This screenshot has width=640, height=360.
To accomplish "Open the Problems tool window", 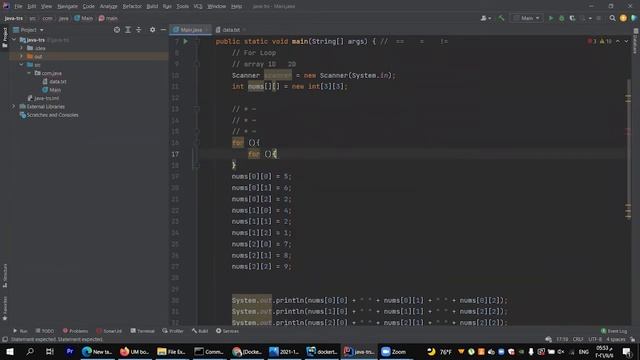I will pyautogui.click(x=75, y=331).
